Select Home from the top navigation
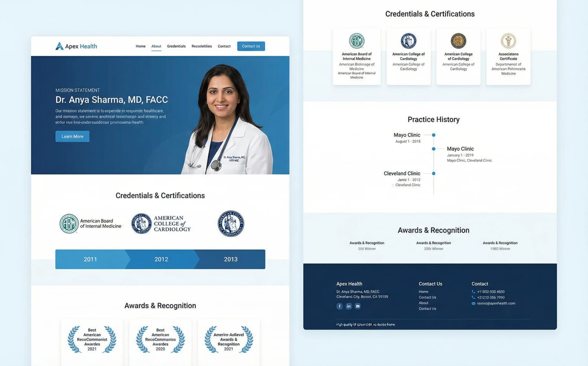588x366 pixels. coord(140,46)
